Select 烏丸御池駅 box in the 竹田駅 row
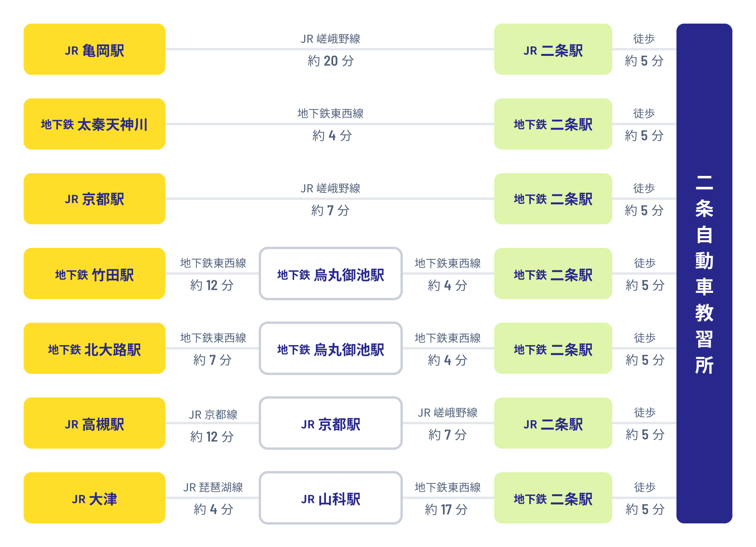The image size is (756, 547). pos(331,273)
